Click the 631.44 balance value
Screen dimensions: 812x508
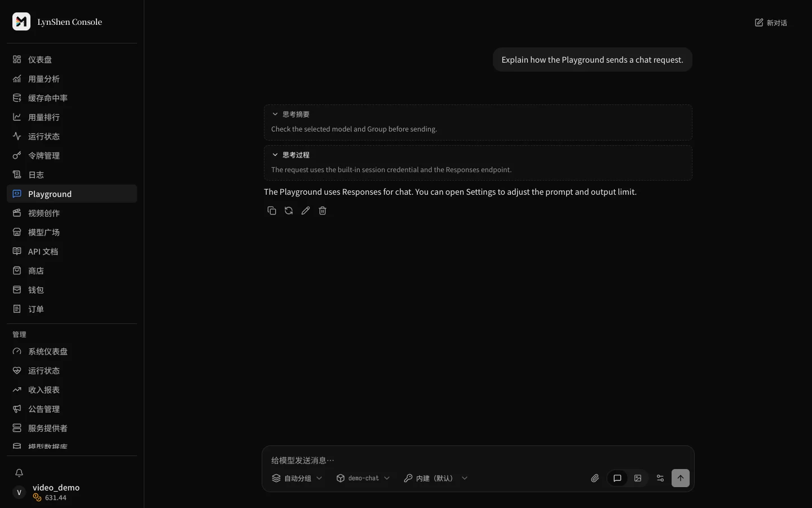click(56, 498)
